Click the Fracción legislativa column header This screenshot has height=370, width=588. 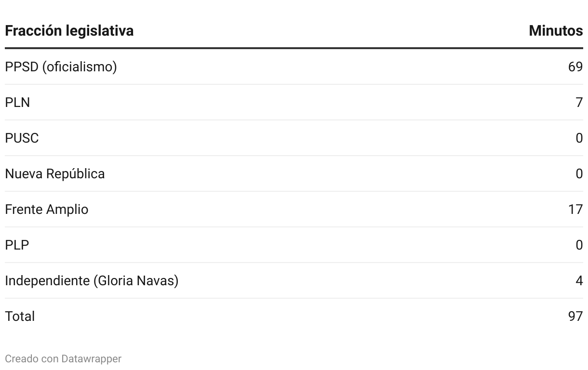tap(69, 31)
